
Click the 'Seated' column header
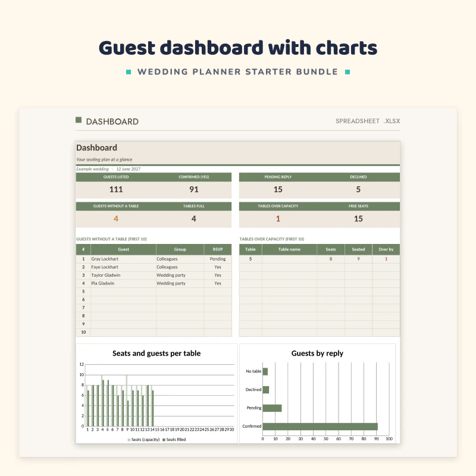358,249
